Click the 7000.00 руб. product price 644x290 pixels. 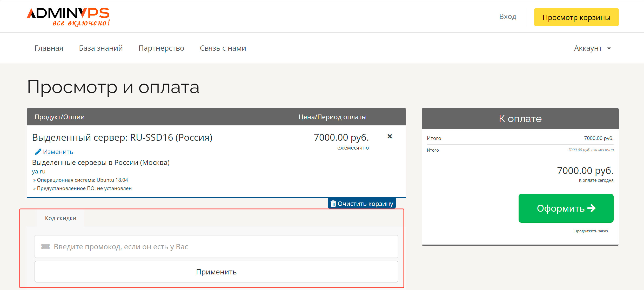coord(341,137)
